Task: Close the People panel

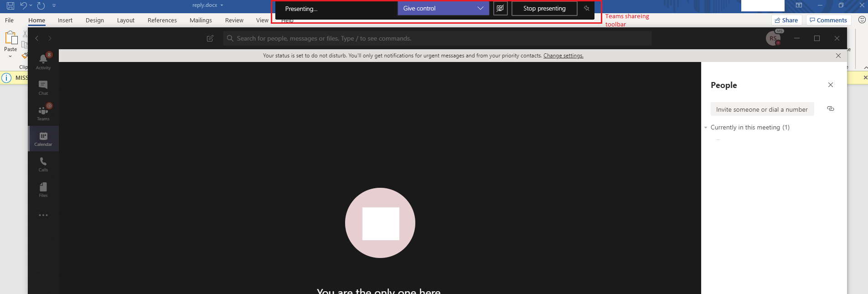Action: (831, 85)
